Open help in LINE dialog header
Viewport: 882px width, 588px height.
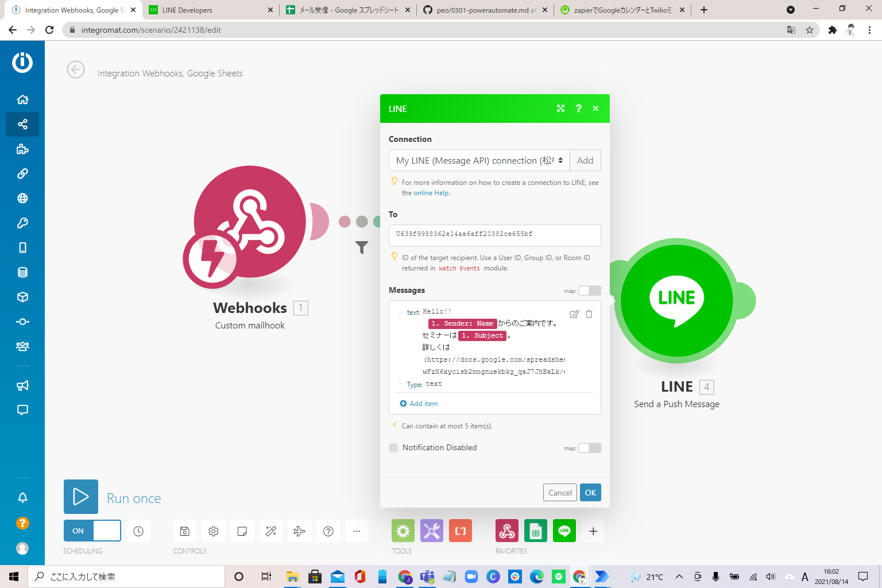(579, 109)
